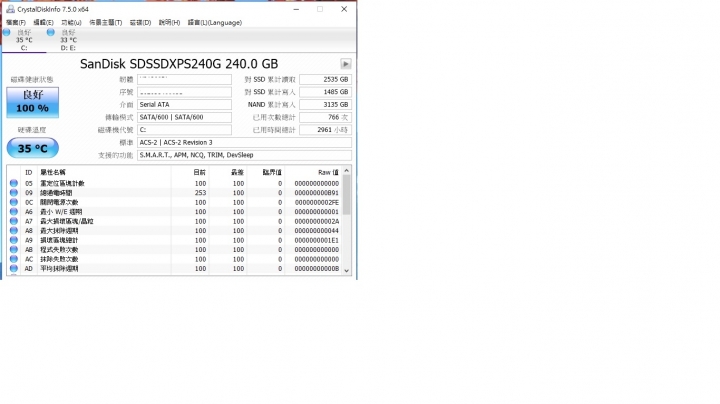Open the 佈景主題(T) menu
Viewport: 720px width, 404px height.
[x=106, y=22]
